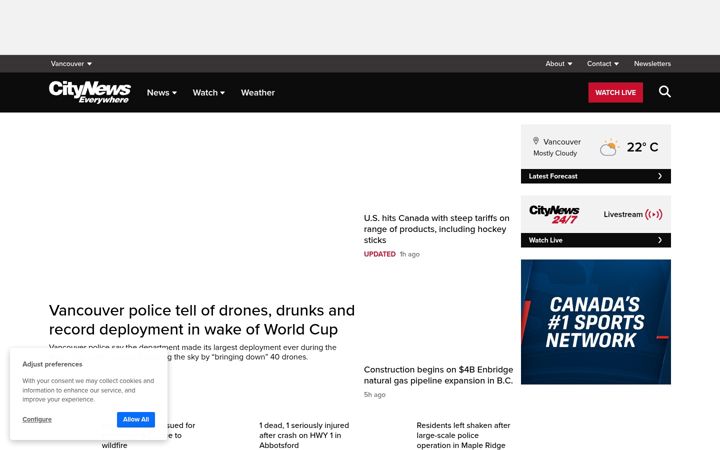The height and width of the screenshot is (450, 720).
Task: Open the police drones story summary text
Action: tap(192, 352)
